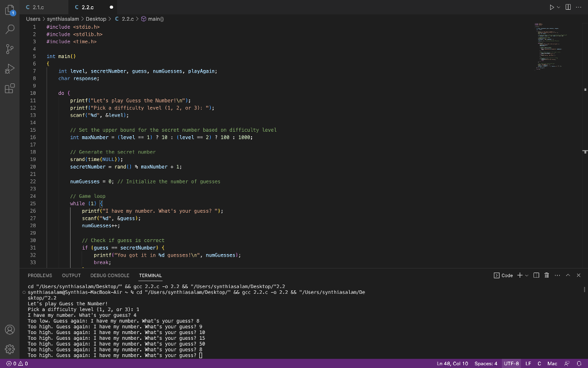The height and width of the screenshot is (368, 588).
Task: Split the terminal panel
Action: (x=536, y=275)
